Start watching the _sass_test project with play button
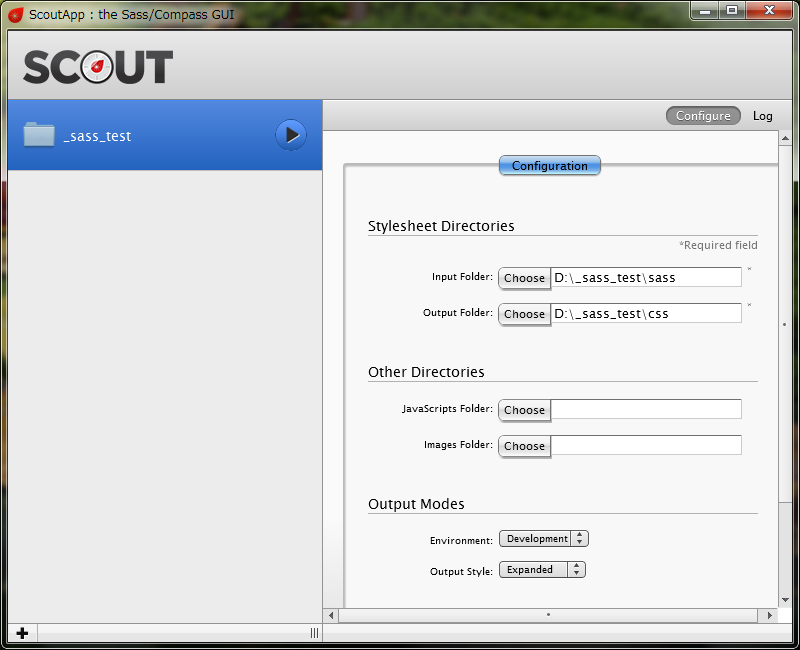Image resolution: width=800 pixels, height=650 pixels. click(291, 135)
